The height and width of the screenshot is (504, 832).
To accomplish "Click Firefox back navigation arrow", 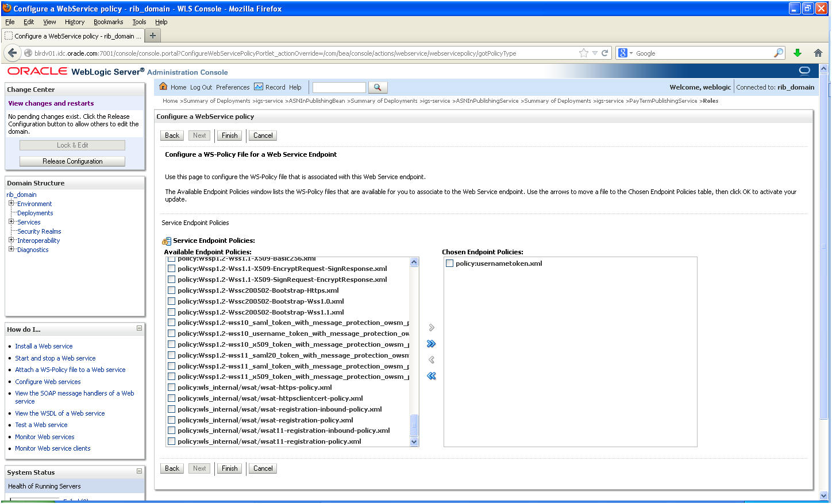I will coord(13,53).
